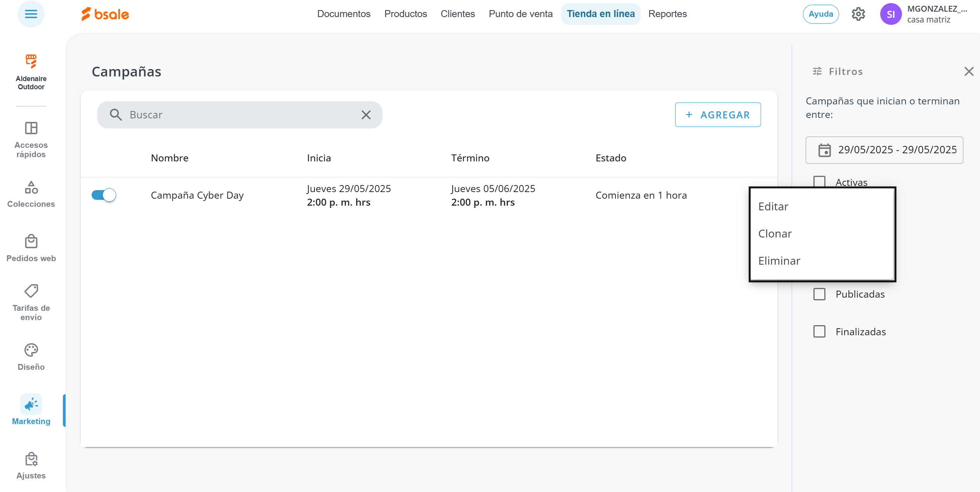Open Pedidos web from sidebar
This screenshot has height=492, width=980.
click(31, 248)
